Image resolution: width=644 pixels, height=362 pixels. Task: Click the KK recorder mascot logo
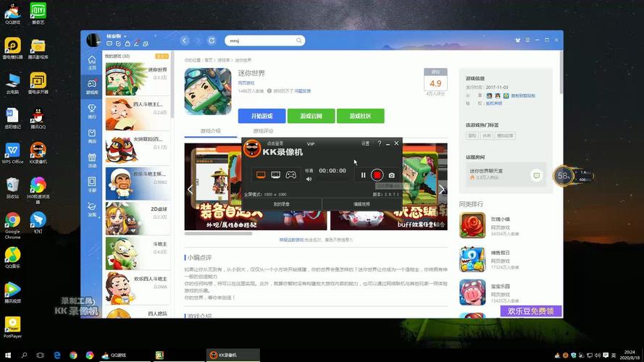(252, 148)
